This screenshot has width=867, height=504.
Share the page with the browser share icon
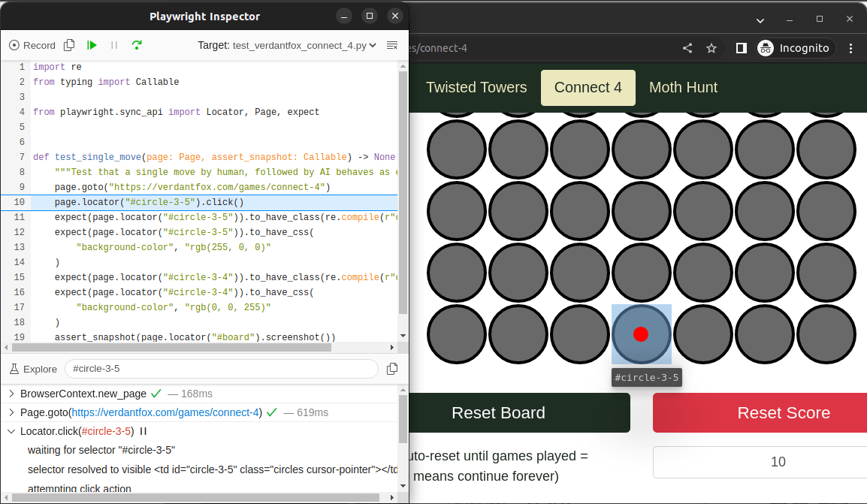687,48
